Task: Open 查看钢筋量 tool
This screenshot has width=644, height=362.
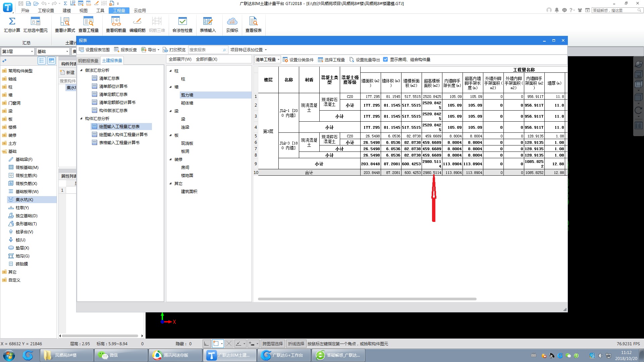Action: click(116, 24)
